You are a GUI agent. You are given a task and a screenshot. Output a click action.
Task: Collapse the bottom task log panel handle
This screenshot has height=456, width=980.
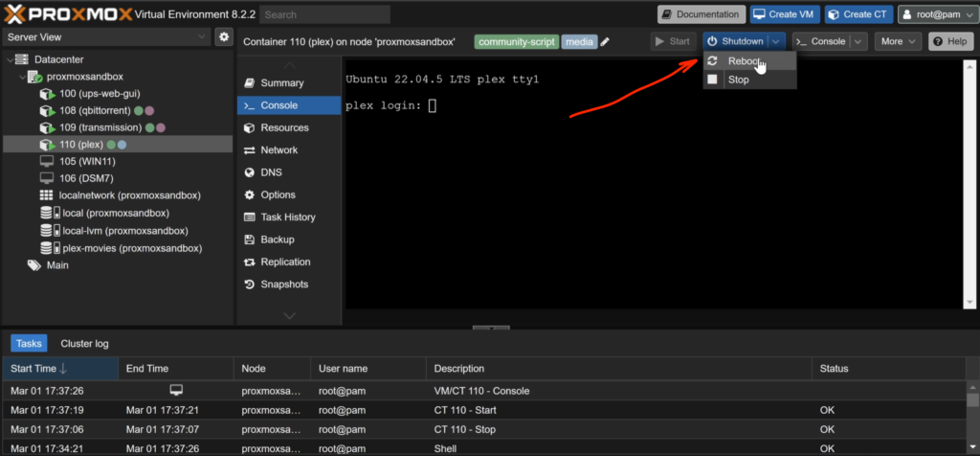pos(491,327)
